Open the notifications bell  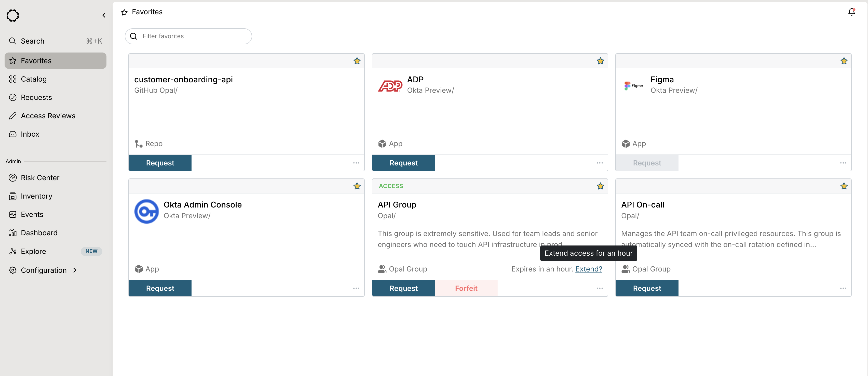tap(851, 12)
